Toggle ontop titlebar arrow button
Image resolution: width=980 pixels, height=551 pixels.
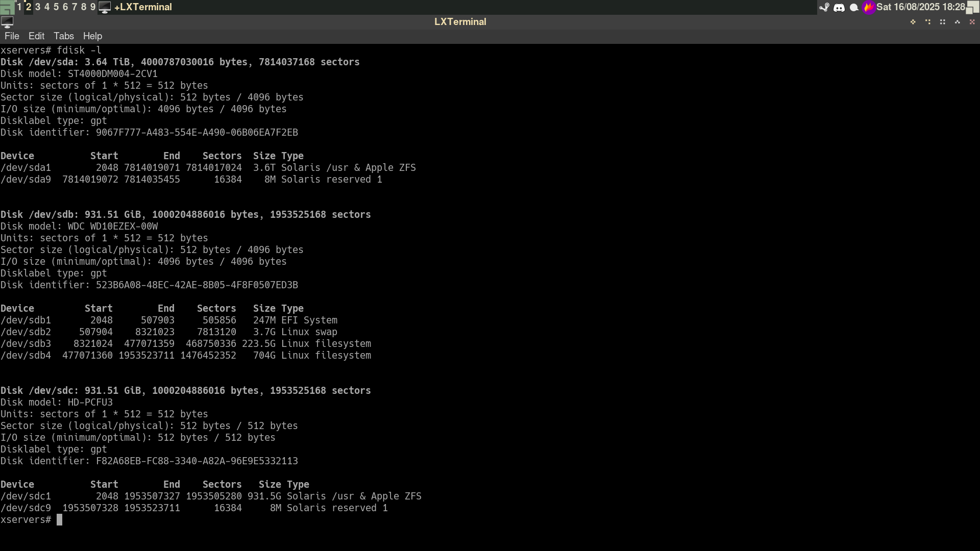(958, 22)
